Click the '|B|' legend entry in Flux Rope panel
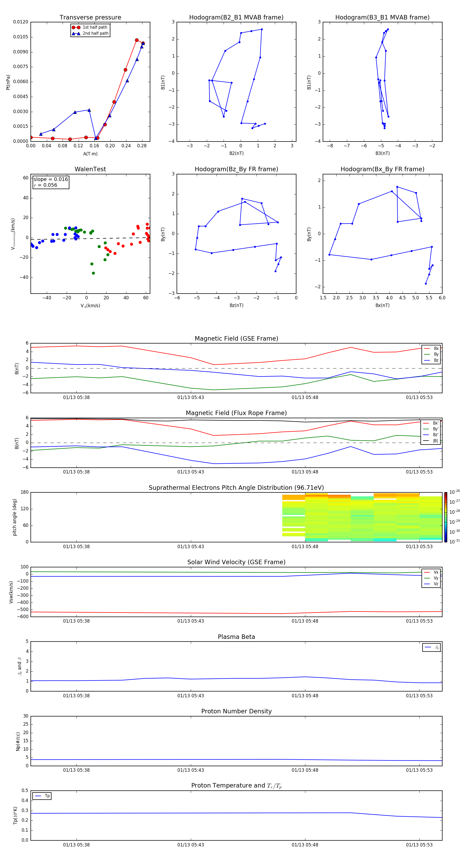Viewport: 473px width, 868px height. click(431, 441)
